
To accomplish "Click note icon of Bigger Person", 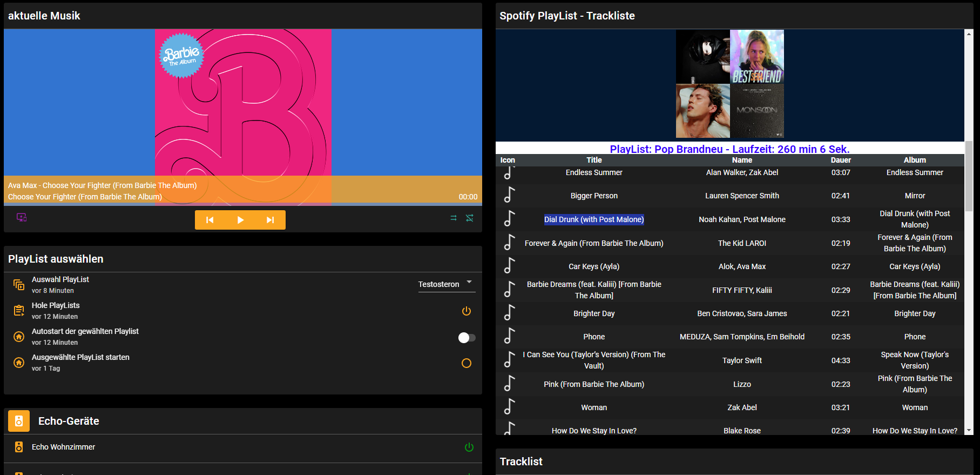I will (x=509, y=195).
